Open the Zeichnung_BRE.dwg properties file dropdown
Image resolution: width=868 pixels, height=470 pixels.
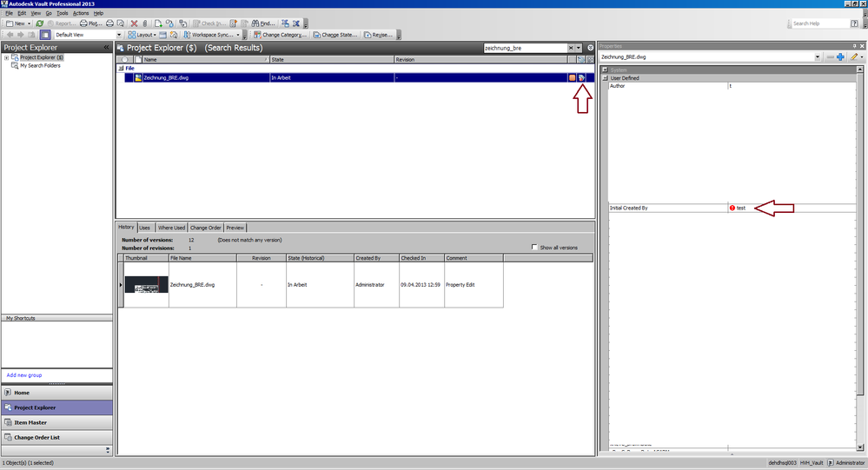pos(817,57)
